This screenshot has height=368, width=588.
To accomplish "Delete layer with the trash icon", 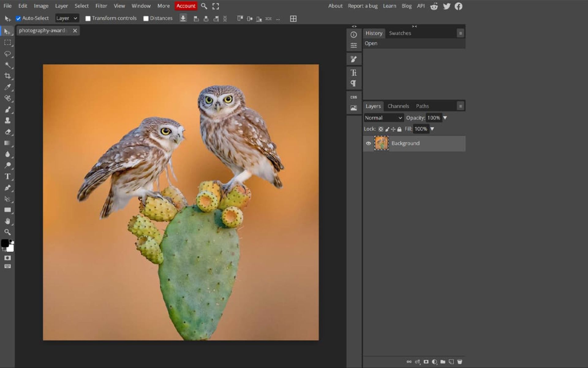I will coord(459,362).
